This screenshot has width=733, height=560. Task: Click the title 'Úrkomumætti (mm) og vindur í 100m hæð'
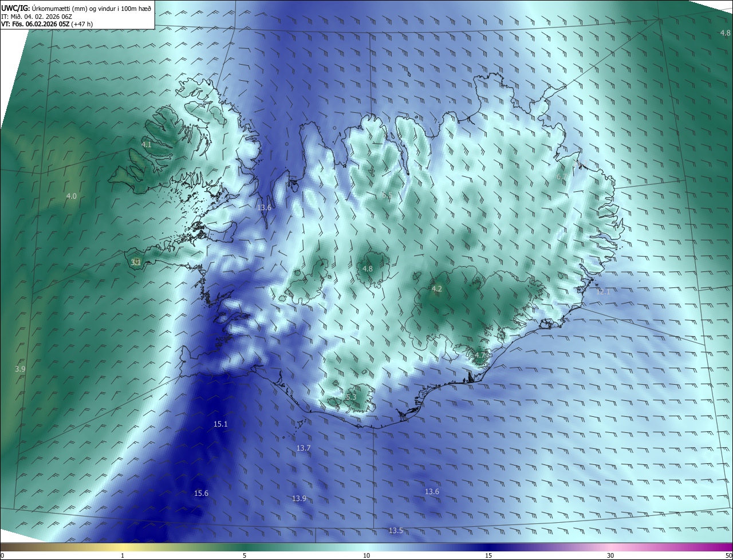[91, 8]
